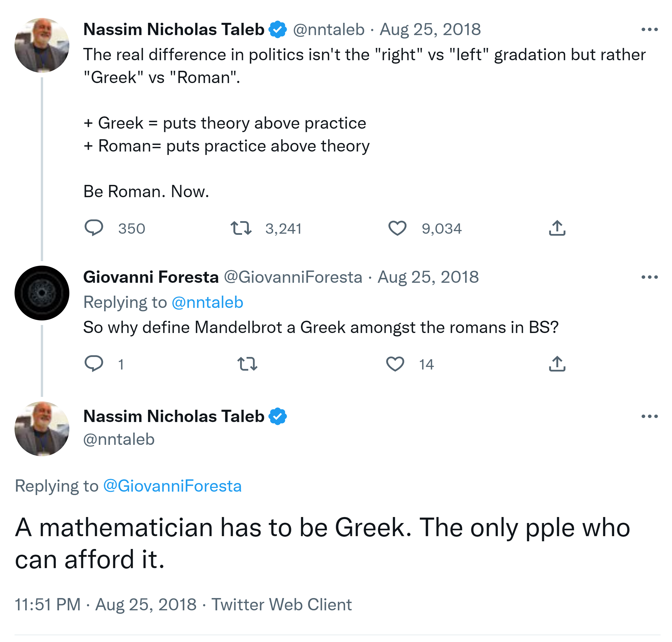Click the @nntaleb mention in Replying to
672x642 pixels.
pyautogui.click(x=207, y=302)
